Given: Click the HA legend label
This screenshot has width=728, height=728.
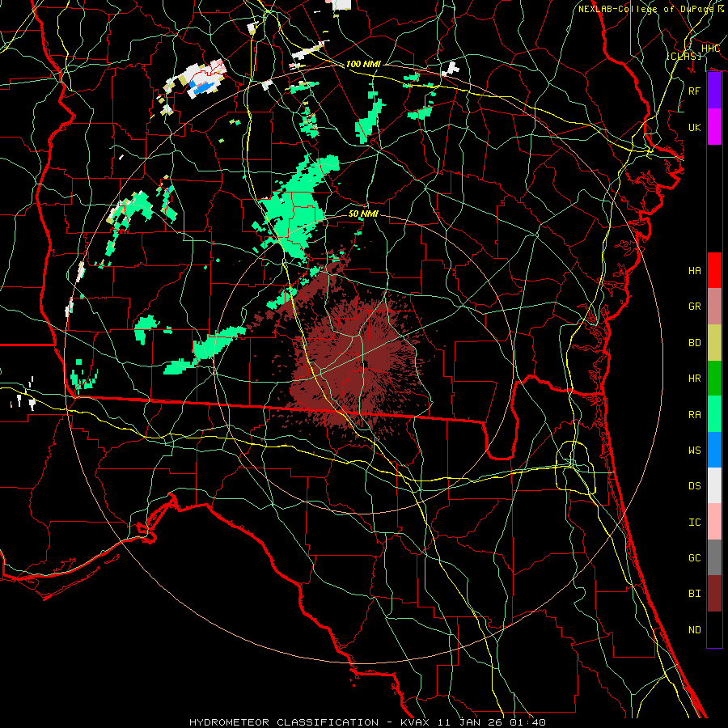Looking at the screenshot, I should (695, 270).
